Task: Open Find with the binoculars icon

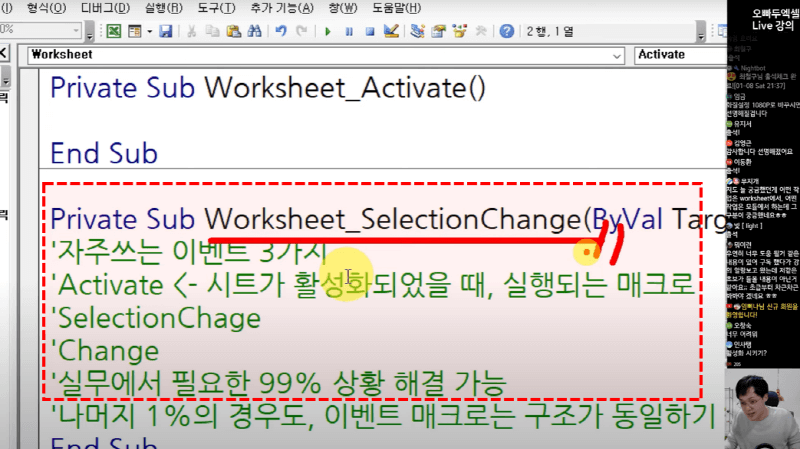Action: pos(254,31)
